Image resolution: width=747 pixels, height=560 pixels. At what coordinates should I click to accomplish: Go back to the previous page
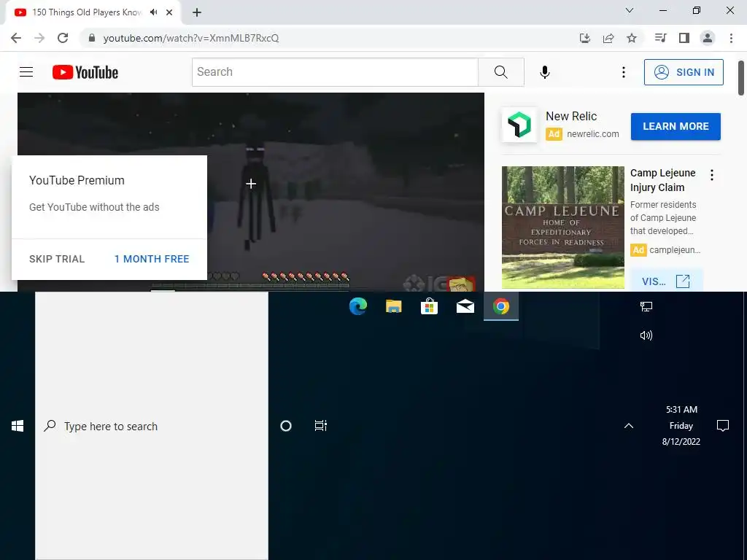pyautogui.click(x=16, y=38)
